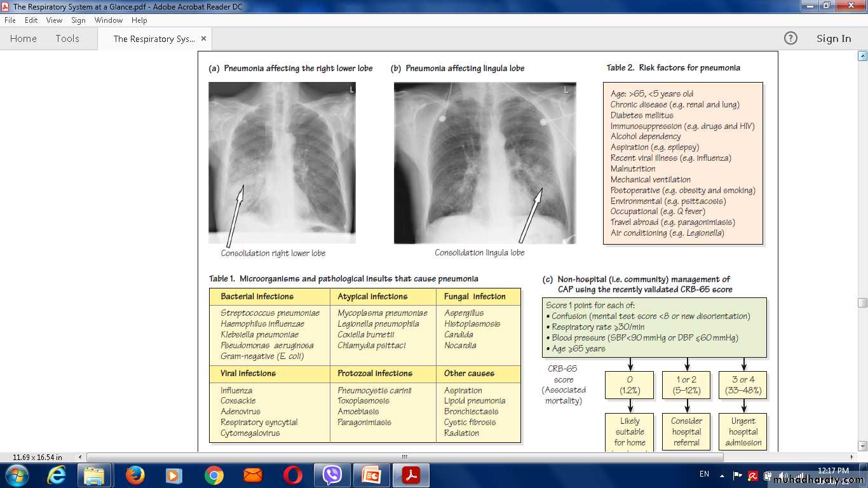
Task: Click the Help question mark icon
Action: click(x=790, y=38)
